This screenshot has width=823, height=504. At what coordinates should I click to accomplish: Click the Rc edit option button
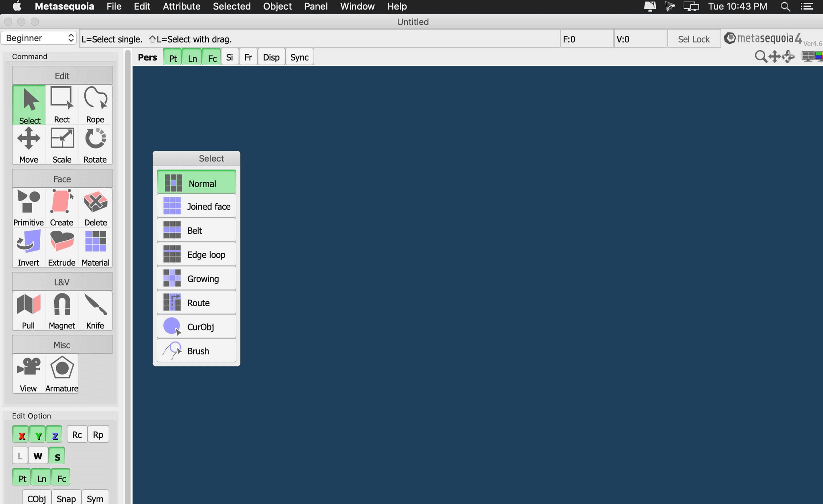pos(77,435)
